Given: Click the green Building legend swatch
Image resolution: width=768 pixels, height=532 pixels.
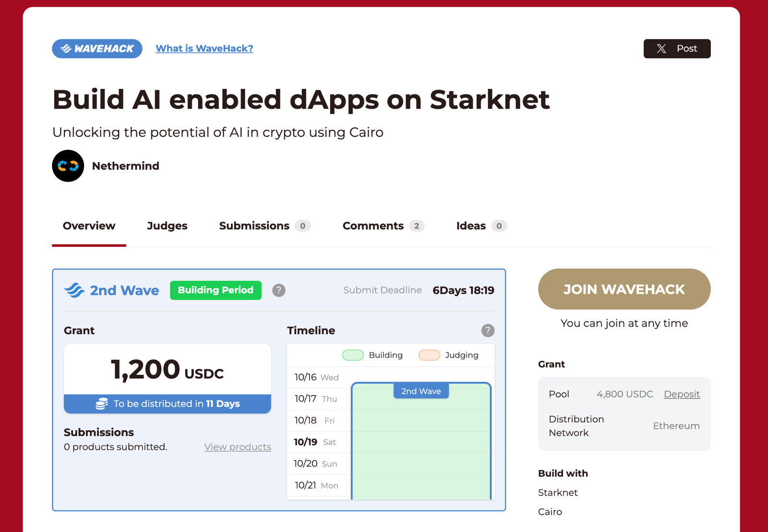Looking at the screenshot, I should click(x=353, y=355).
